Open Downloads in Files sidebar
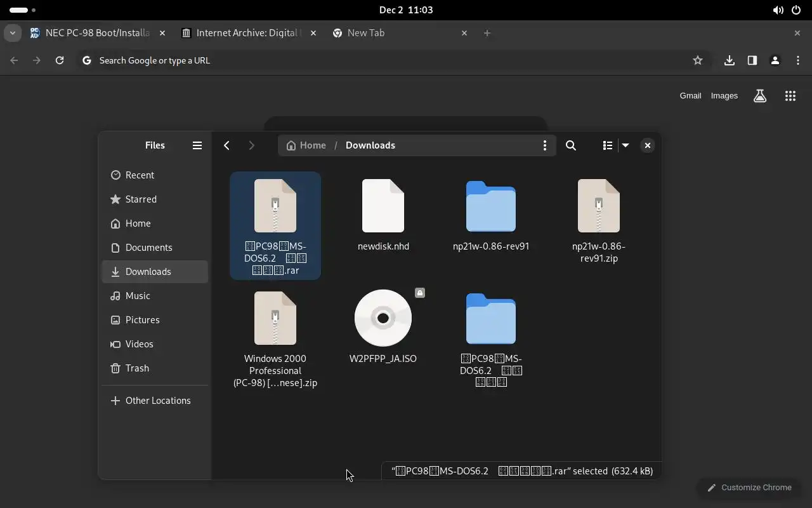 (155, 272)
